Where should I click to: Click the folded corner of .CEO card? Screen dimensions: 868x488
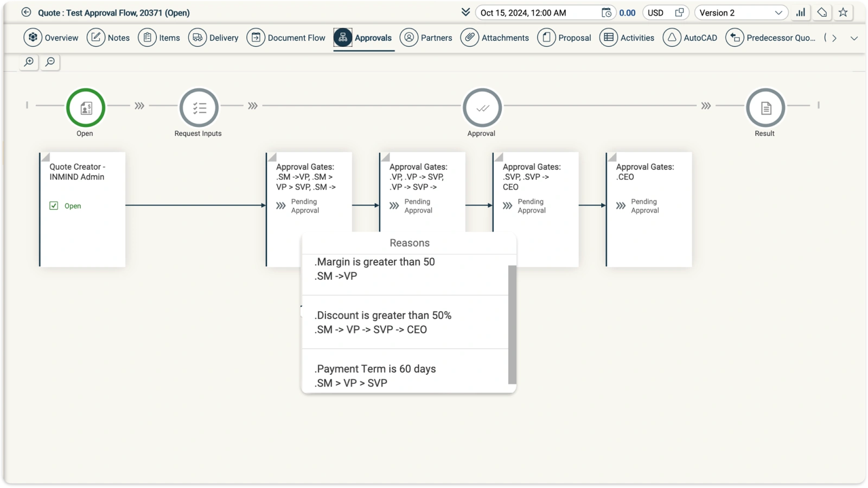point(612,157)
